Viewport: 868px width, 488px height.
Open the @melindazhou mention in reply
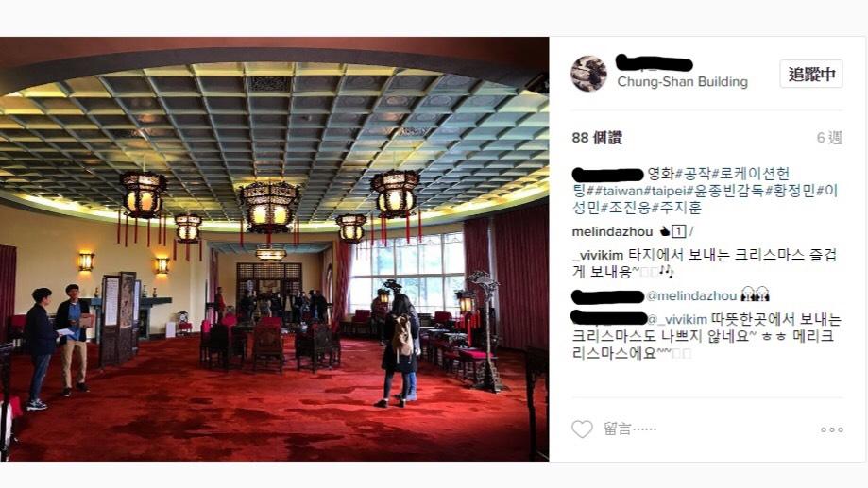(x=691, y=296)
